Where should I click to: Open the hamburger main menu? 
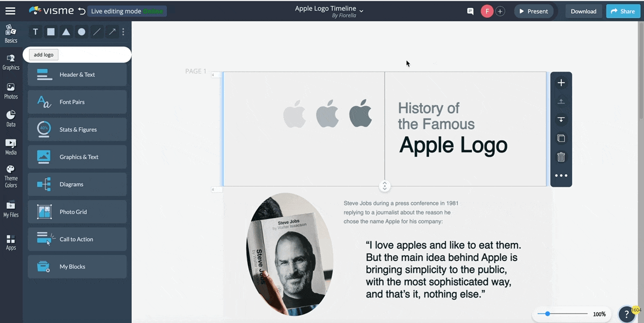pyautogui.click(x=10, y=11)
